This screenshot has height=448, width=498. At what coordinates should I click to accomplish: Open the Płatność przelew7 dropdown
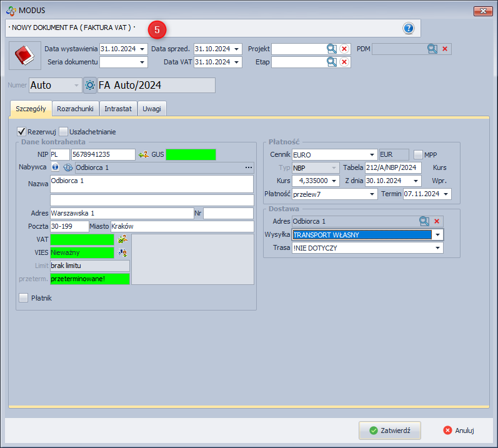(x=372, y=194)
